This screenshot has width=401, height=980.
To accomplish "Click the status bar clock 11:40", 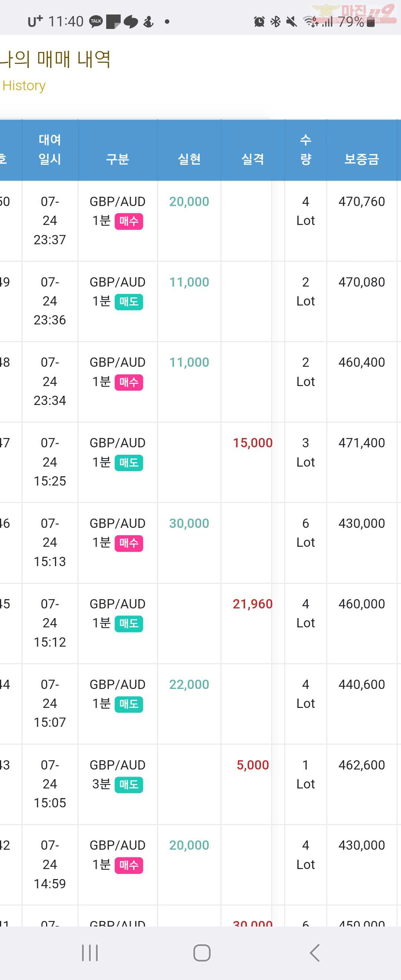I will pos(66,22).
